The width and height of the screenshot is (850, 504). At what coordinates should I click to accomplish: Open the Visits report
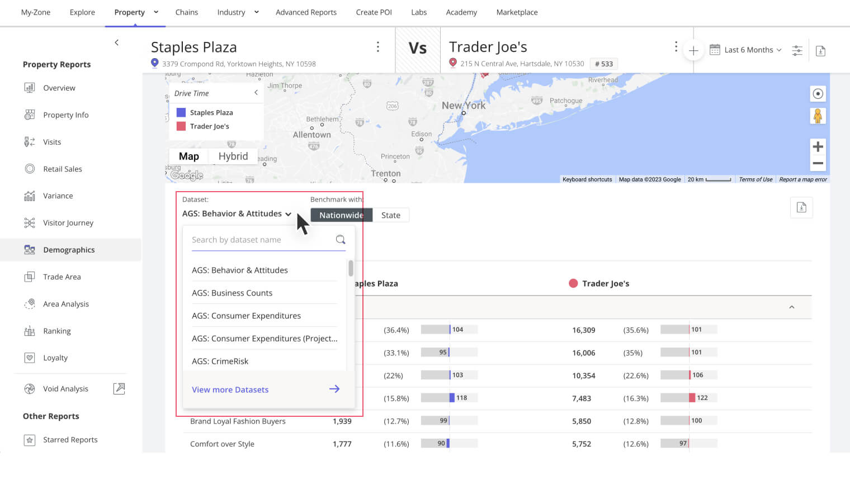[x=52, y=142]
